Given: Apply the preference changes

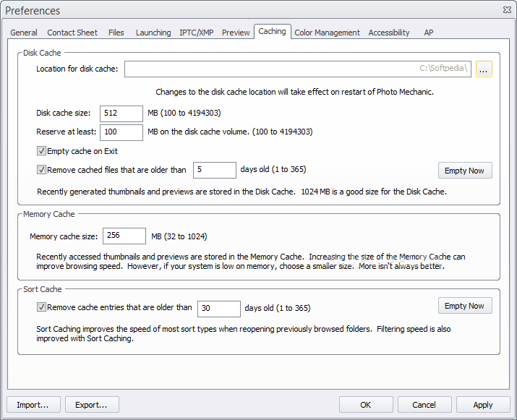Looking at the screenshot, I should coord(483,405).
